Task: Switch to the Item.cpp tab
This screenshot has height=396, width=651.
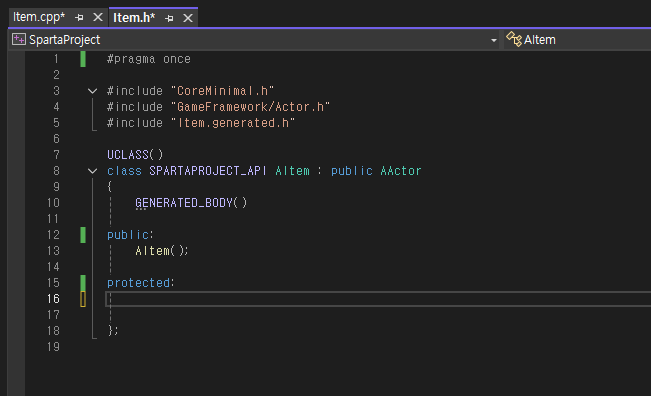Action: point(39,17)
